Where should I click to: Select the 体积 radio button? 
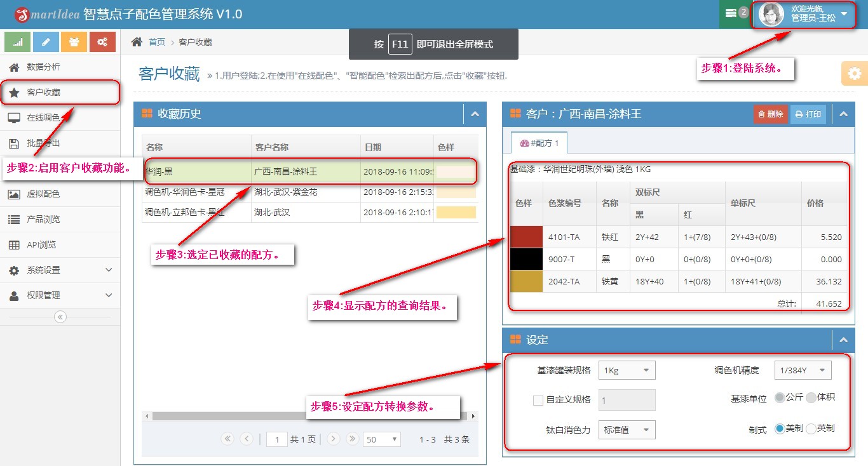tap(811, 397)
